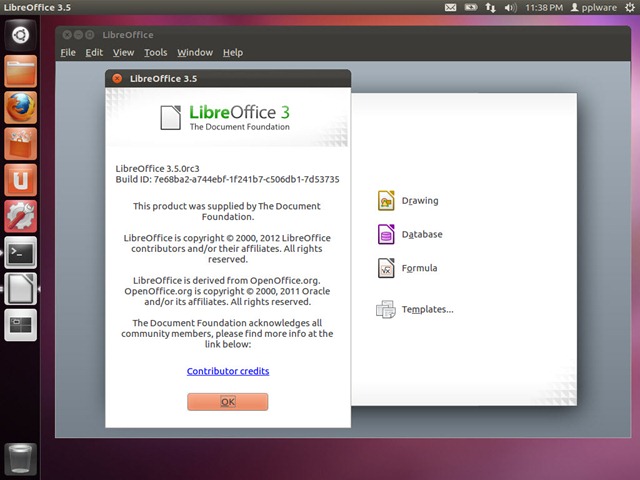Open the Database module icon
This screenshot has height=480, width=640.
386,234
